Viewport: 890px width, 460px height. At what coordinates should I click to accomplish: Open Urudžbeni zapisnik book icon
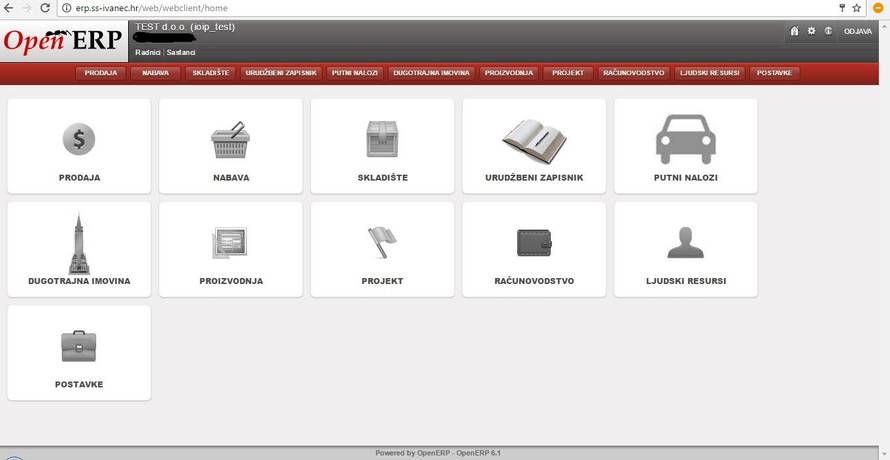pos(534,140)
